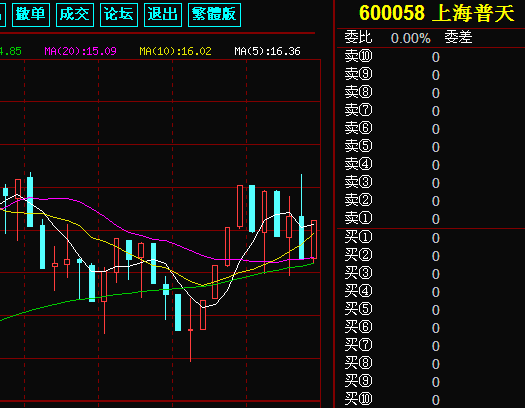
Task: Open the 成交 page
Action: click(75, 15)
